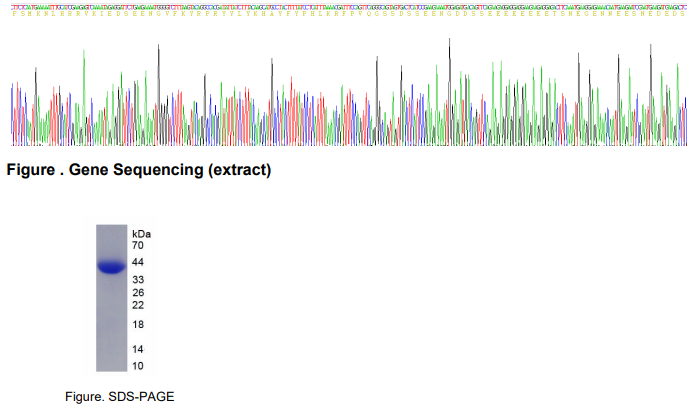Click the yellow amino acid sequence line
This screenshot has height=412, width=694.
tap(349, 14)
